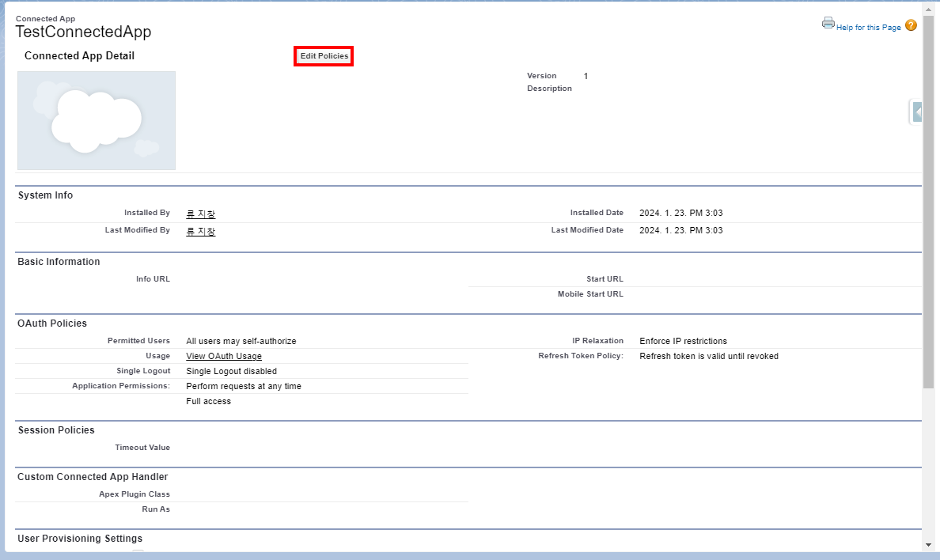Click the Run As label
This screenshot has height=560, width=940.
[156, 509]
